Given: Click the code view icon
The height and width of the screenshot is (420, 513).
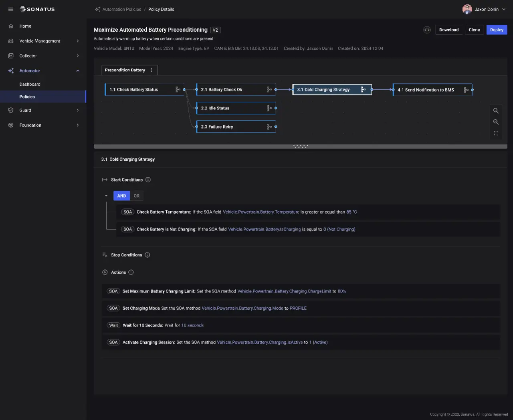Looking at the screenshot, I should click(427, 30).
